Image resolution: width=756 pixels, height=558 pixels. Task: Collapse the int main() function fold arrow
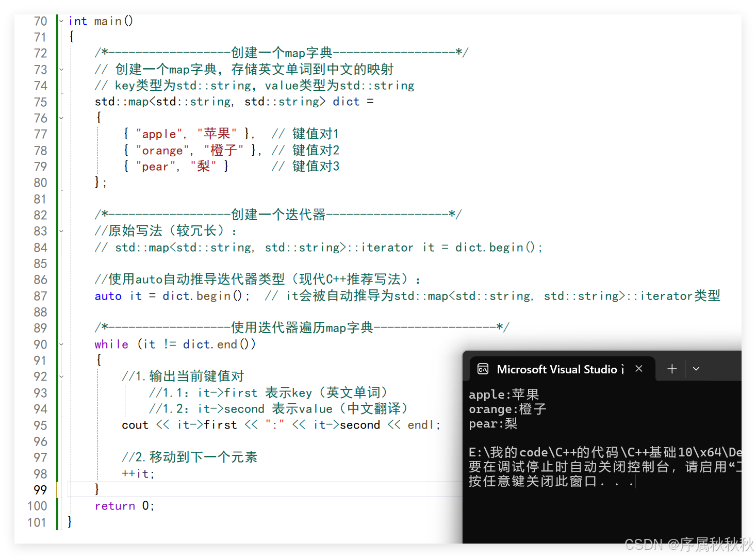(61, 21)
